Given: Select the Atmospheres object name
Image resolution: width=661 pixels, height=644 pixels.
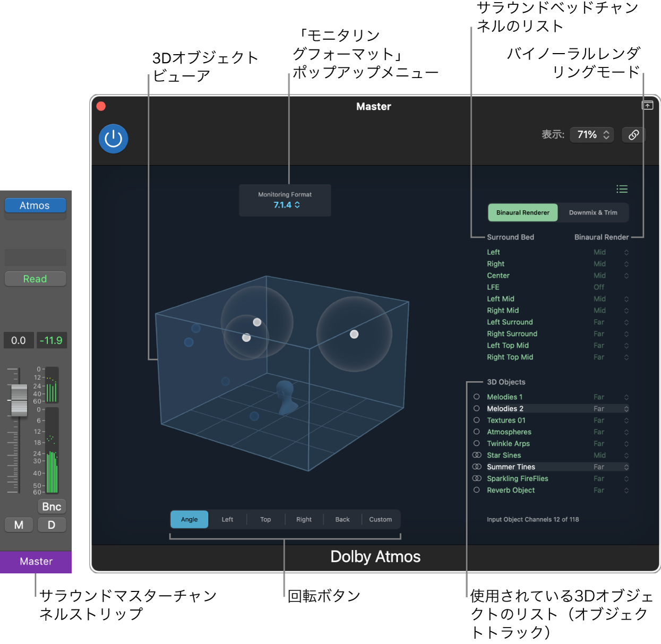Looking at the screenshot, I should [x=509, y=432].
